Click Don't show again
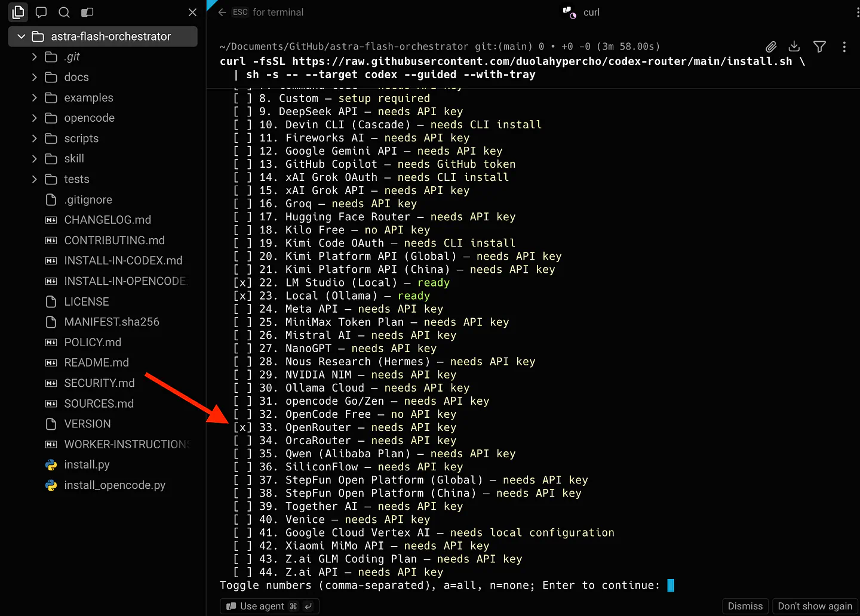Viewport: 860px width, 616px height. click(x=815, y=606)
